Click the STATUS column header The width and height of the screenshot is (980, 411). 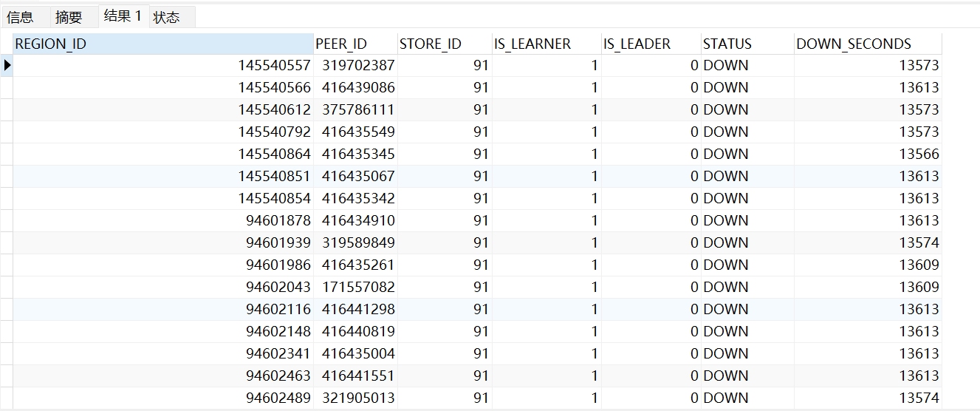(x=747, y=44)
